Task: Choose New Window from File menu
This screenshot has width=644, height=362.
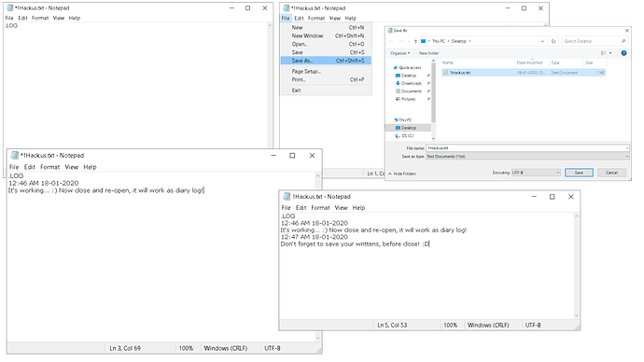Action: (x=326, y=35)
